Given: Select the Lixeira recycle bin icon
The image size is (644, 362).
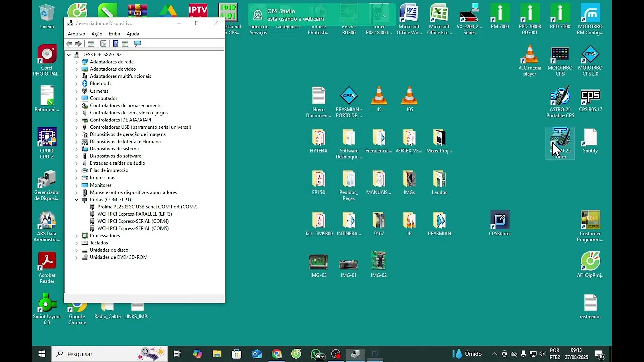Looking at the screenshot, I should [47, 17].
